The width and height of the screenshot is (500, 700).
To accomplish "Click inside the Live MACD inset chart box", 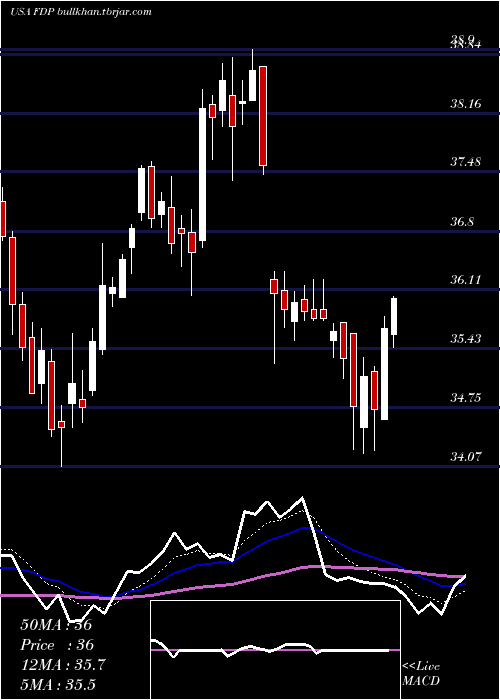I will tap(275, 650).
